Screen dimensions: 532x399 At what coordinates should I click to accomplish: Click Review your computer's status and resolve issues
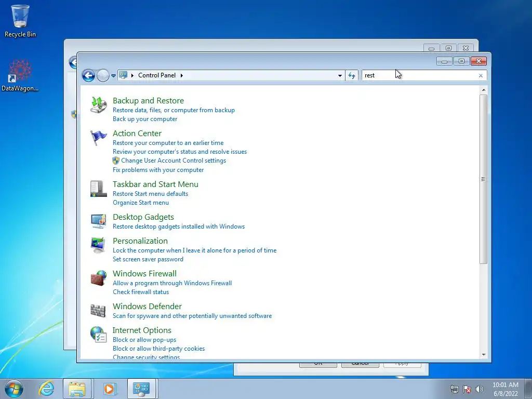(180, 152)
